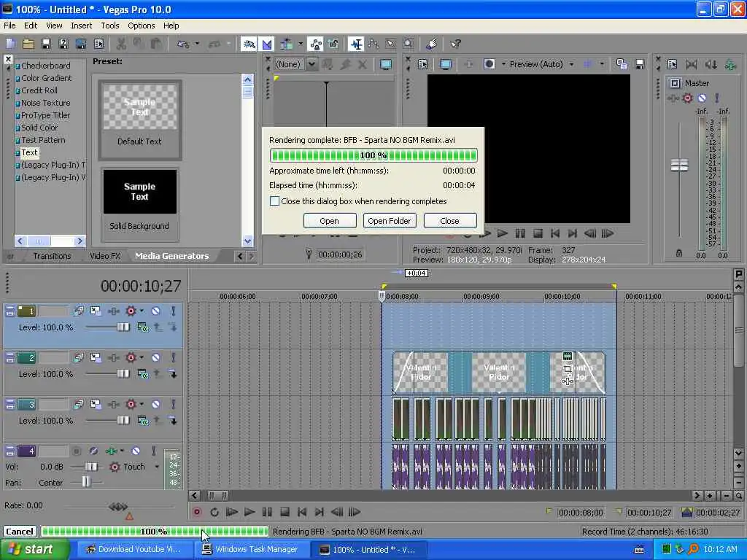
Task: Mute video track 1
Action: click(x=155, y=311)
